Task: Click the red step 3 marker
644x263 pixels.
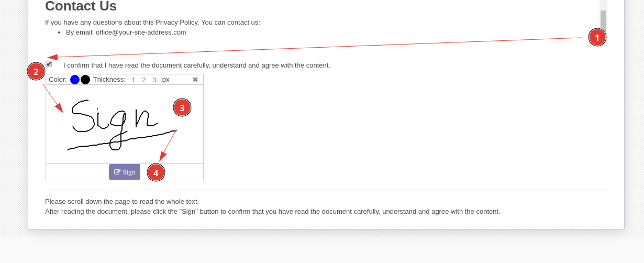Action: (182, 107)
